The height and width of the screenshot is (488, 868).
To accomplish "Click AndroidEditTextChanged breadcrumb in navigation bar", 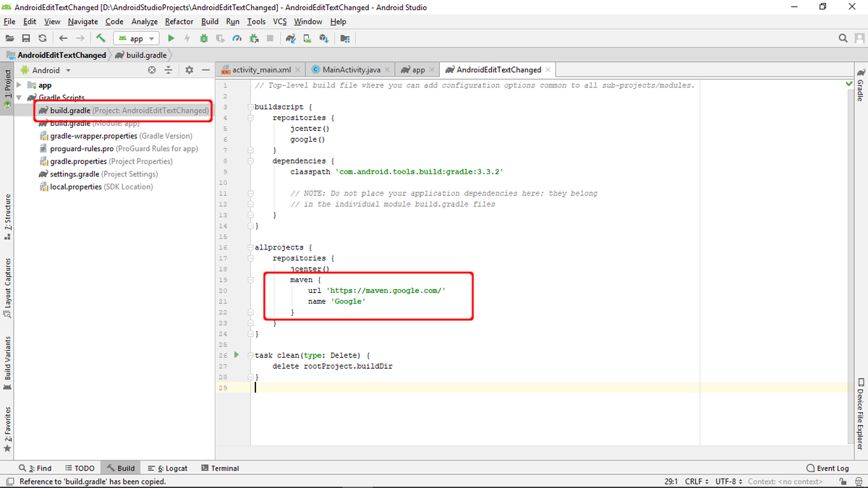I will [56, 55].
